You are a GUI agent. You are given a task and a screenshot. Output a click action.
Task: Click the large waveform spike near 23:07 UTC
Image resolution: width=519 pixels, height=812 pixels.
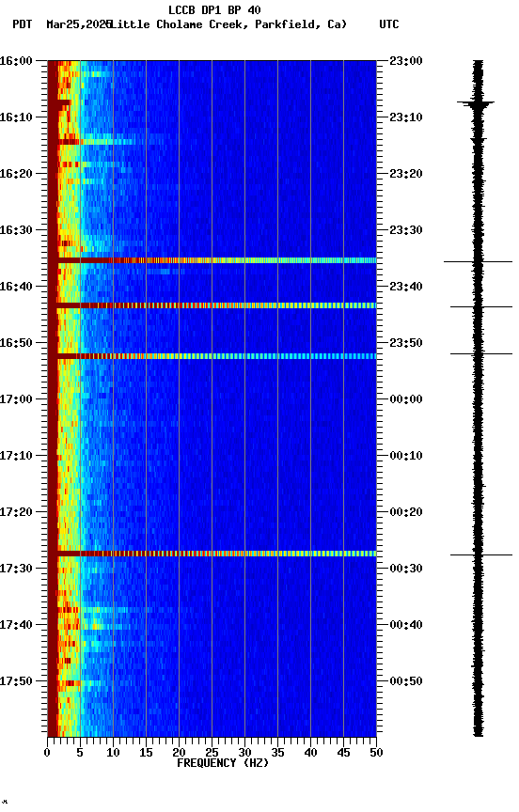476,103
